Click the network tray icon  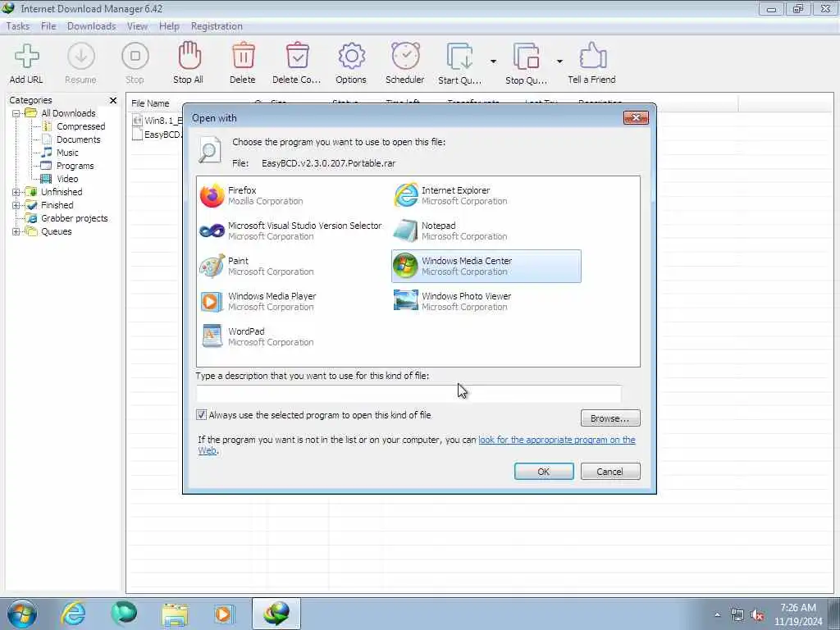point(737,615)
